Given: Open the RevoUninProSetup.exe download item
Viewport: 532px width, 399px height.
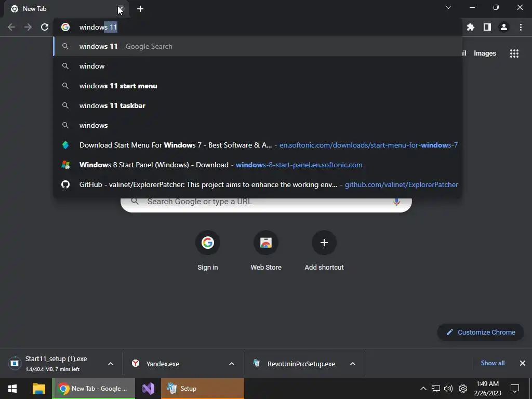Looking at the screenshot, I should coord(298,364).
